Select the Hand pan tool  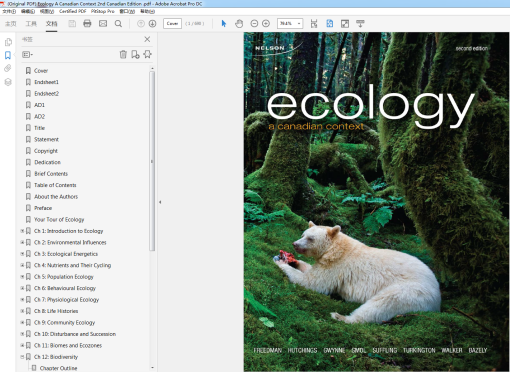(239, 24)
